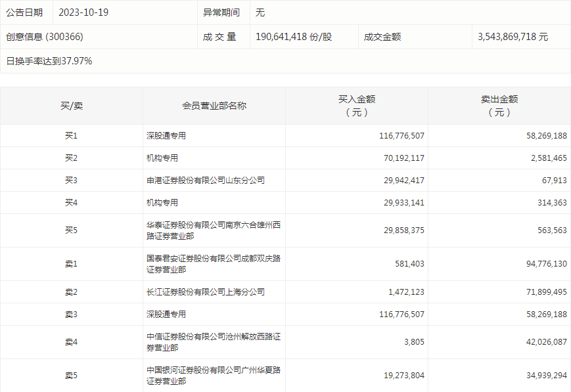Click sell amount 42,026,087

tap(547, 342)
